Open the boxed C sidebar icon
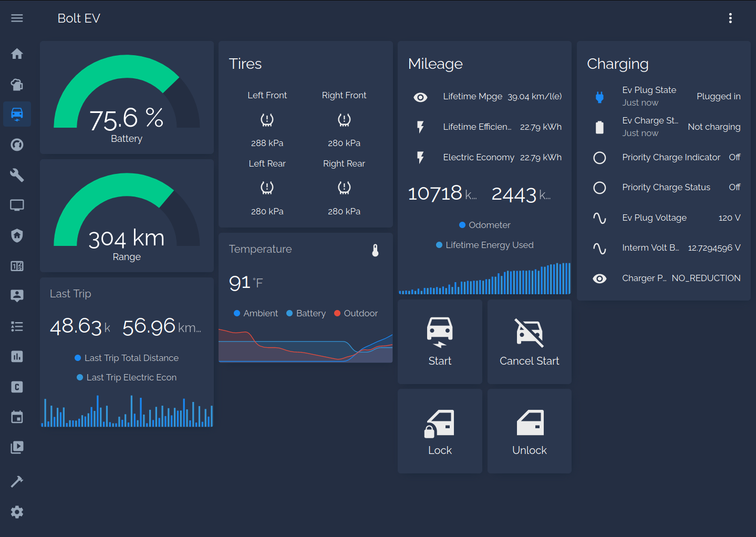This screenshot has height=537, width=756. (x=17, y=387)
